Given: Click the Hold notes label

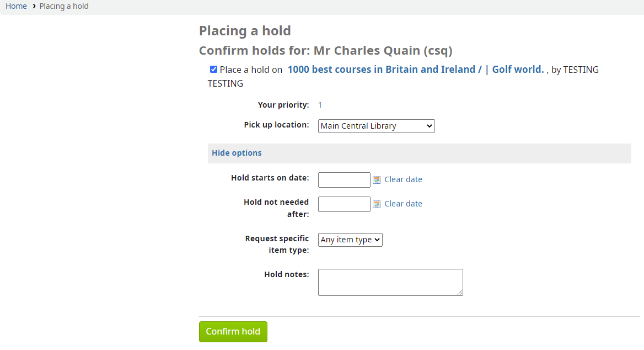Looking at the screenshot, I should click(x=287, y=274).
